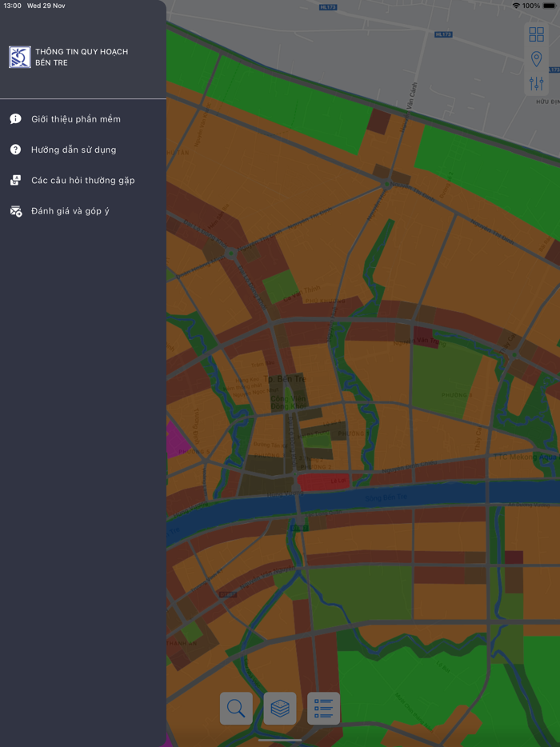The height and width of the screenshot is (747, 560).
Task: Tap the 13:00 clock in status bar
Action: point(12,6)
